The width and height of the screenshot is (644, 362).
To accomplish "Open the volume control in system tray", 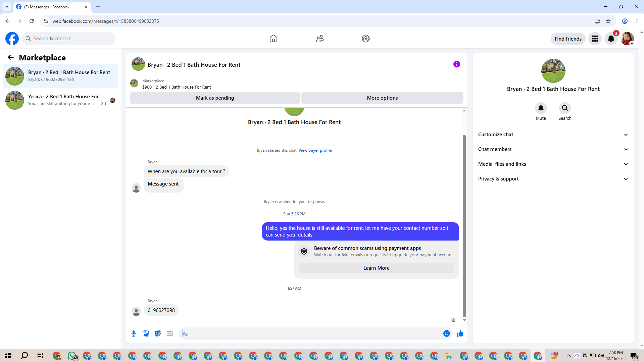I will coord(601,356).
